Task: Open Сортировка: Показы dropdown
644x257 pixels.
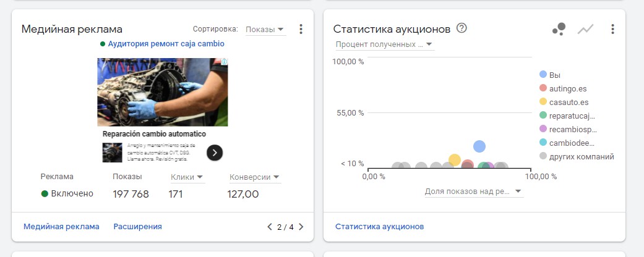Action: 265,29
